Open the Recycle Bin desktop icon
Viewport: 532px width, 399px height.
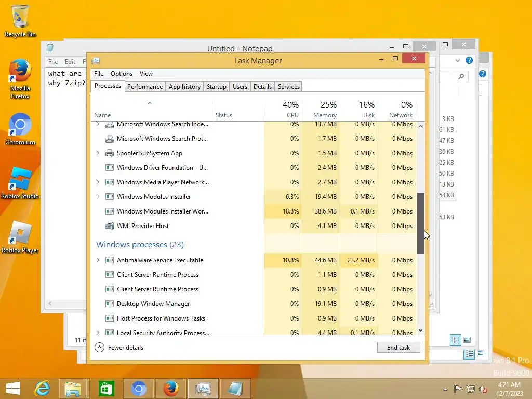click(x=20, y=21)
